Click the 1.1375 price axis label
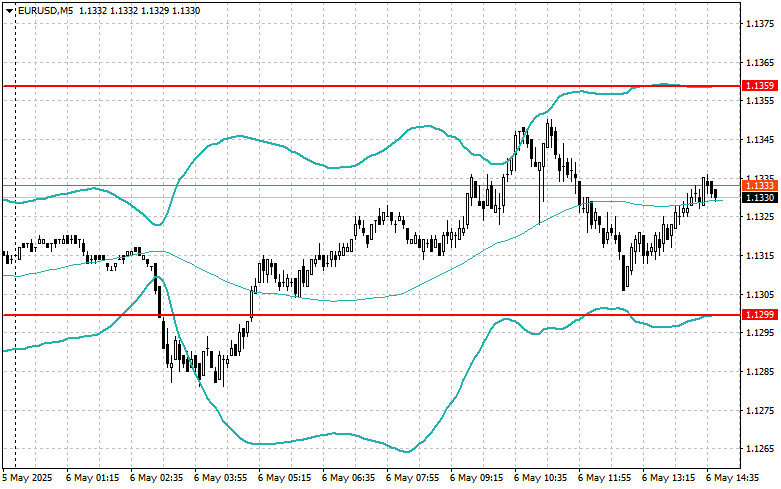This screenshot has width=781, height=489. pos(760,23)
